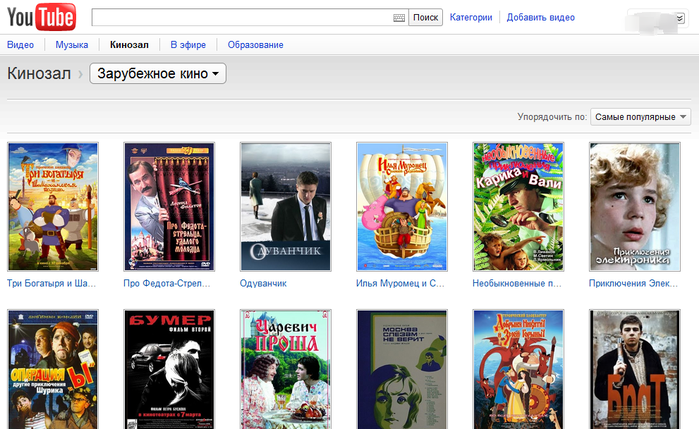
Task: Open the Три Богатыря poster thumbnail
Action: coord(53,206)
